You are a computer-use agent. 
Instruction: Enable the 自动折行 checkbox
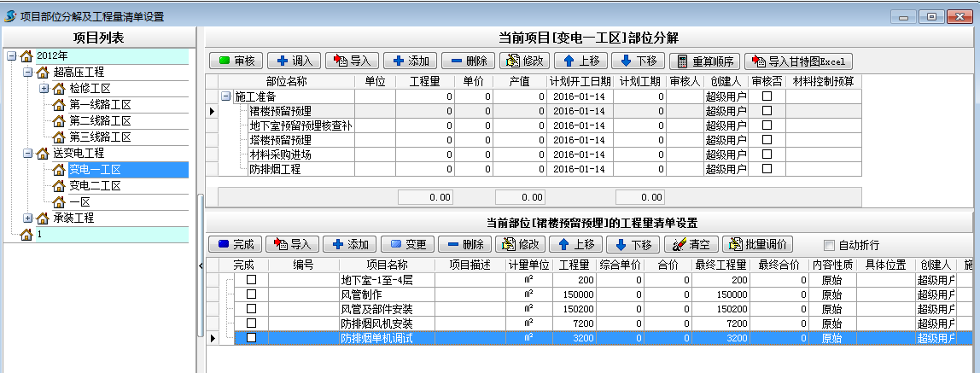828,245
